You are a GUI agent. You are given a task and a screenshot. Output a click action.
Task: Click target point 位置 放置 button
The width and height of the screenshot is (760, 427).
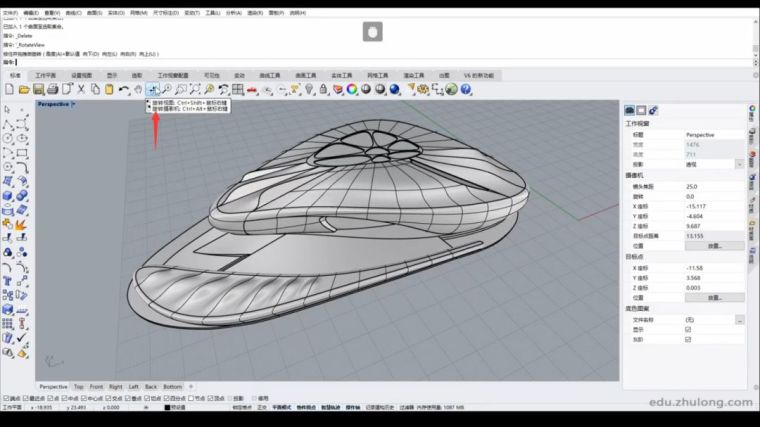(x=715, y=298)
